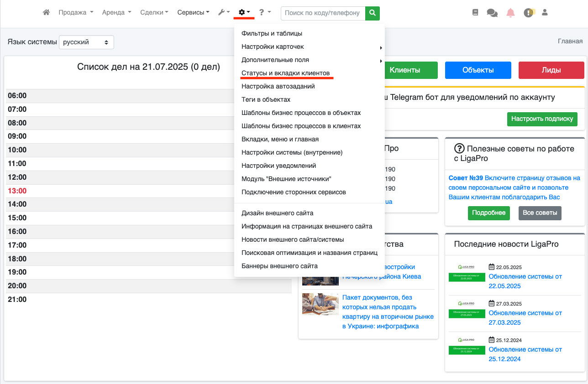Screen dimensions: 588x384
Task: Open the Язык системы language selector
Action: click(86, 42)
